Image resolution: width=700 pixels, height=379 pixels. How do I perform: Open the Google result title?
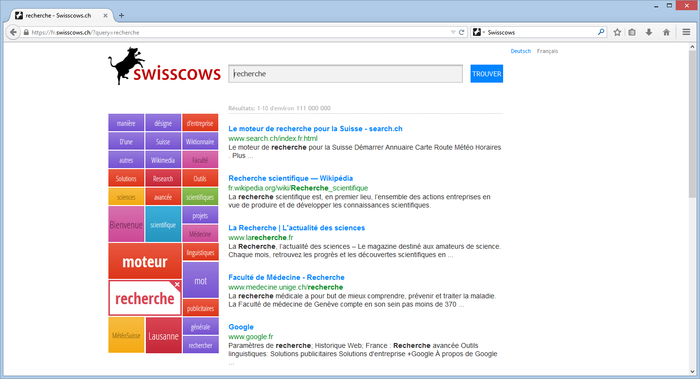241,327
